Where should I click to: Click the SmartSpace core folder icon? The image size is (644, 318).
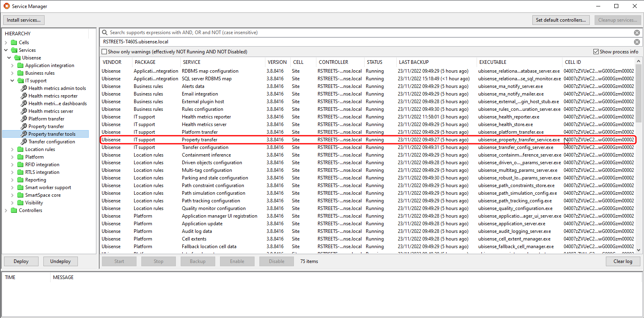click(20, 195)
